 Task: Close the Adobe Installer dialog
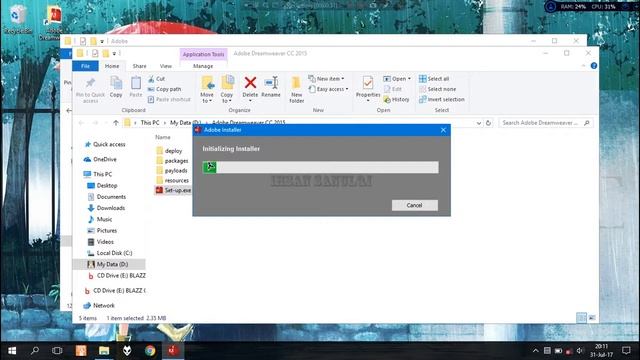pos(443,130)
